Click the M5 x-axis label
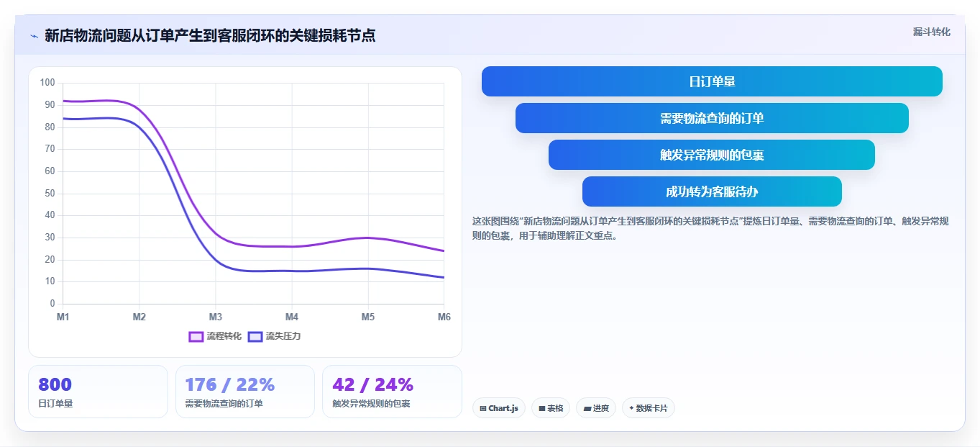 point(368,317)
